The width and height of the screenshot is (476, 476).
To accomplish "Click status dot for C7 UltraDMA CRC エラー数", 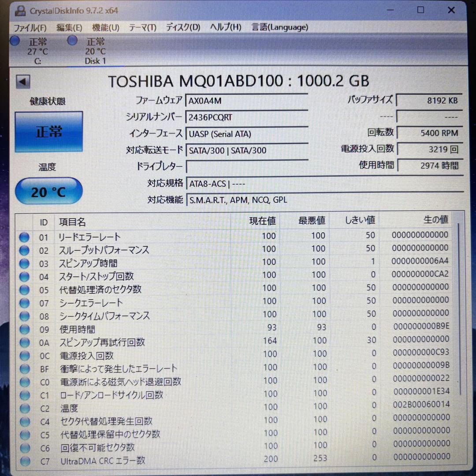I will 25,461.
